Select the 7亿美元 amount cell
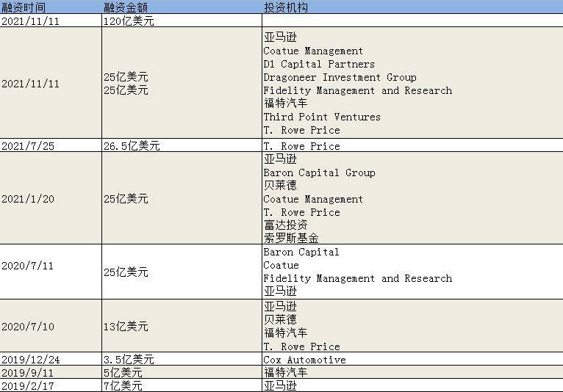This screenshot has width=563, height=392. pyautogui.click(x=123, y=385)
